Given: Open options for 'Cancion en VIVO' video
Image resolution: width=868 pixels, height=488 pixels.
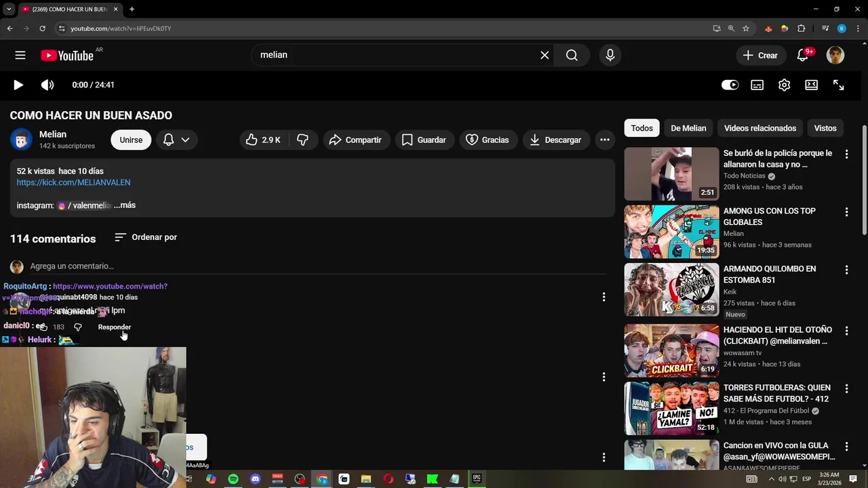Looking at the screenshot, I should coord(846,447).
